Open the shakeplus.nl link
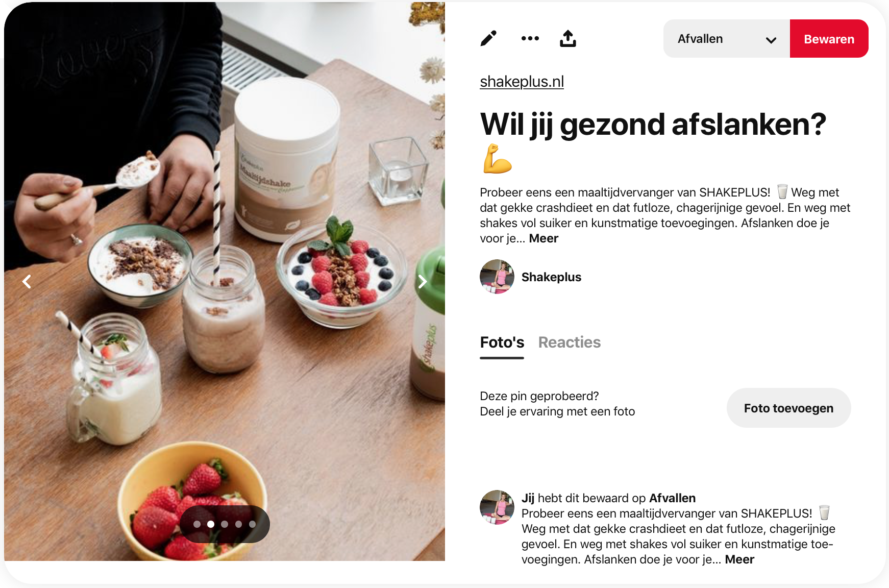 522,82
